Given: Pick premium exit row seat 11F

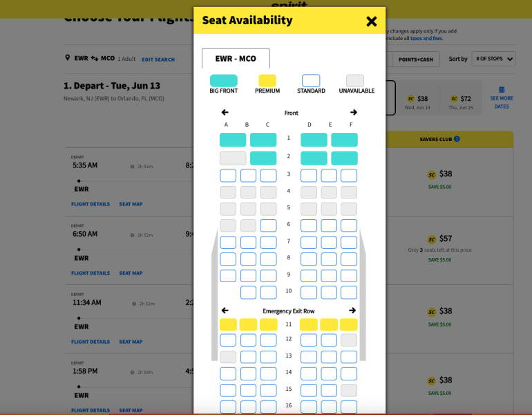Looking at the screenshot, I should pos(349,324).
